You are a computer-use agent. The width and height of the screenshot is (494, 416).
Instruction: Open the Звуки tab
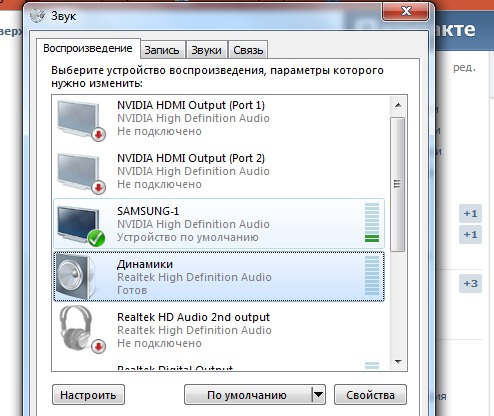tap(206, 50)
